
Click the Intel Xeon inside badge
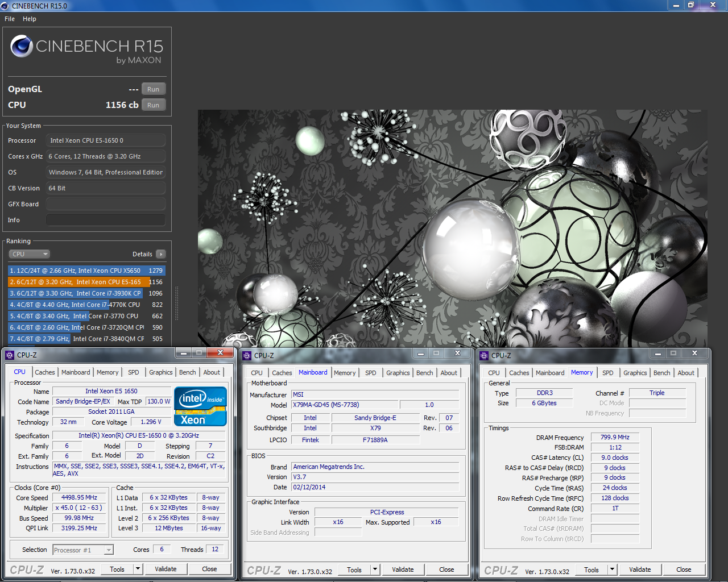200,406
